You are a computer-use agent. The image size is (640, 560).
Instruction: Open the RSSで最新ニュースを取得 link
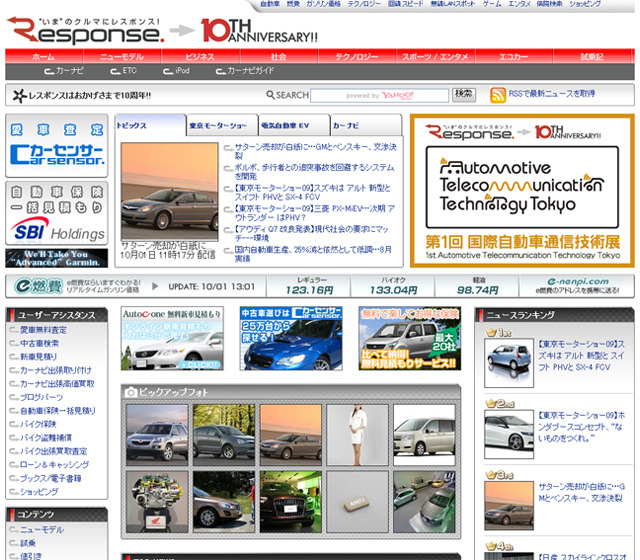tap(551, 94)
